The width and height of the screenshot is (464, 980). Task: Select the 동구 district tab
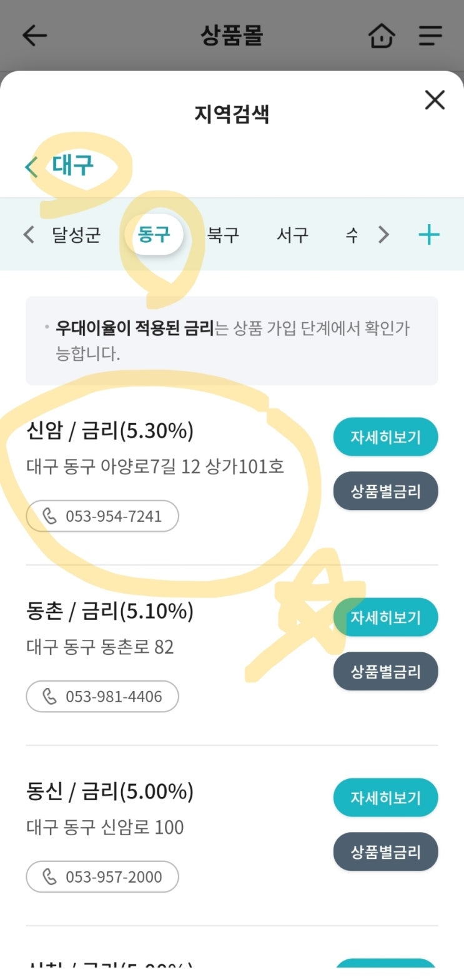(154, 235)
